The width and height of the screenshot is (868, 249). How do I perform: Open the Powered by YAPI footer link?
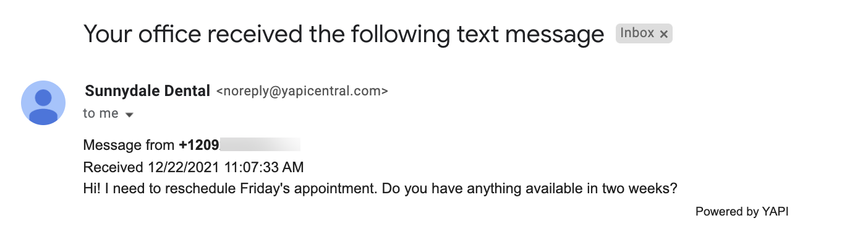point(742,211)
